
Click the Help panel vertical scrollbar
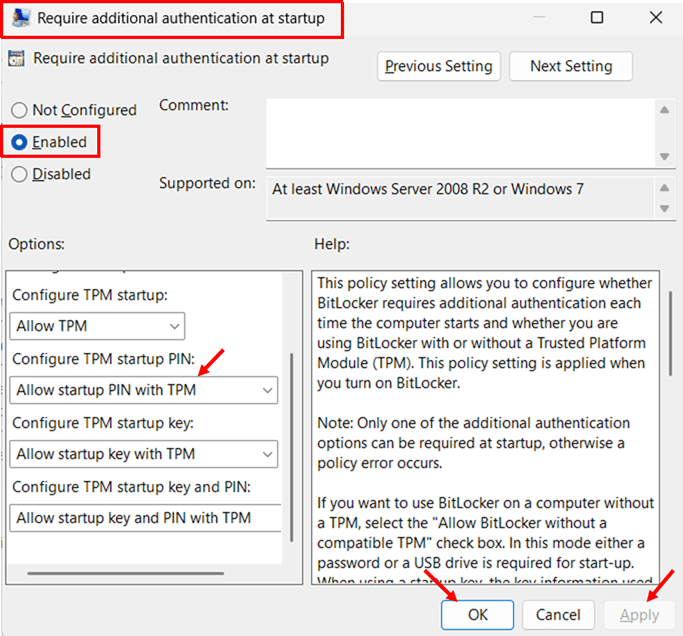click(x=665, y=350)
